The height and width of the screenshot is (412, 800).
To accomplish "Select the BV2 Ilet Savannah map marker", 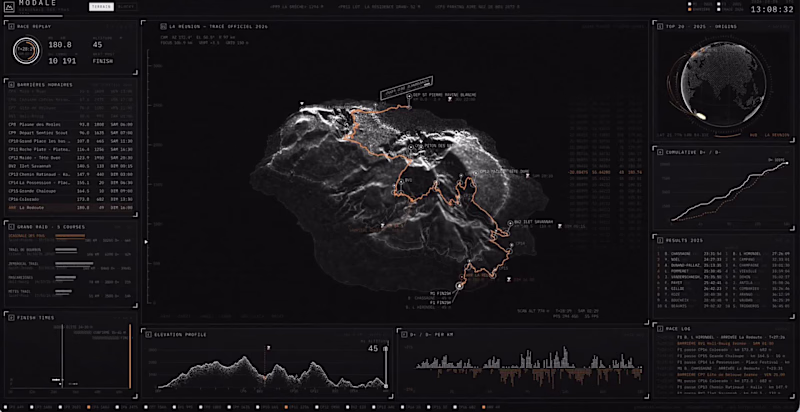I will [x=510, y=223].
